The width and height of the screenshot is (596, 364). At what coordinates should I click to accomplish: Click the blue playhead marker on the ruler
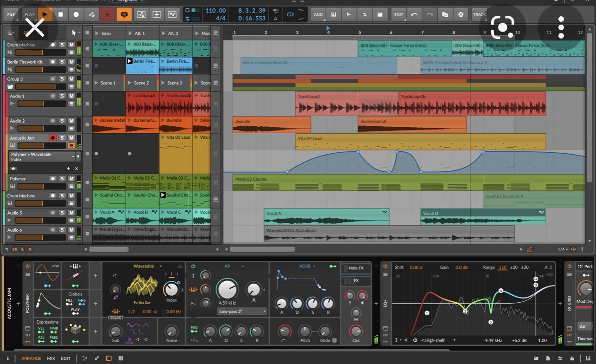click(x=328, y=28)
